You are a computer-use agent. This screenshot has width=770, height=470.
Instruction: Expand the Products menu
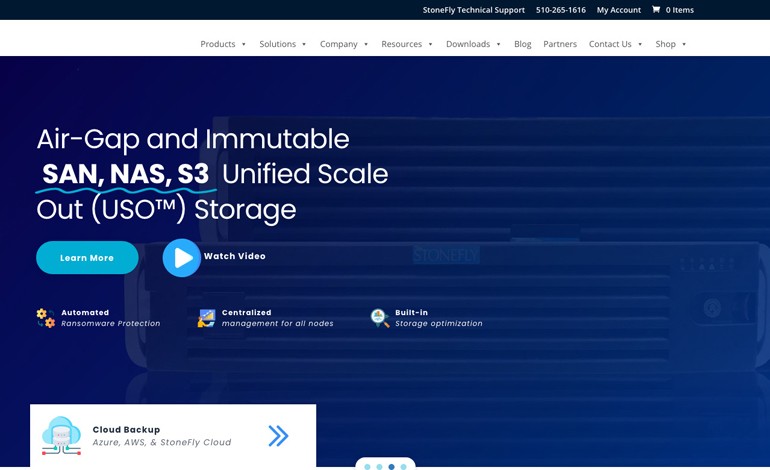click(x=223, y=44)
